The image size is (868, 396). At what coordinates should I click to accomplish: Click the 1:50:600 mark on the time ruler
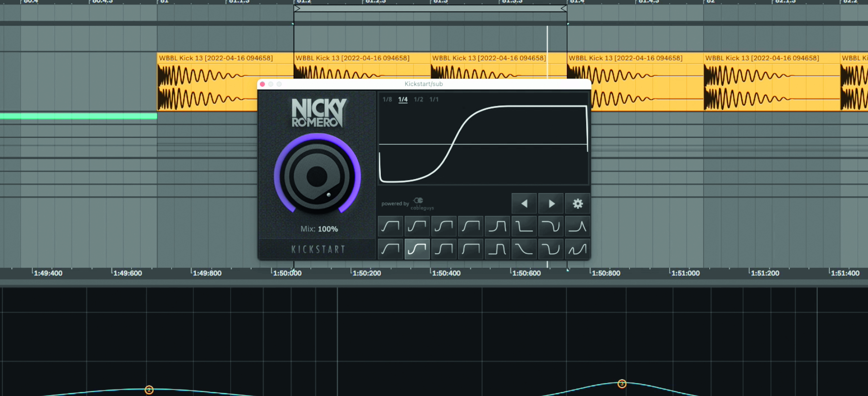[x=526, y=273]
